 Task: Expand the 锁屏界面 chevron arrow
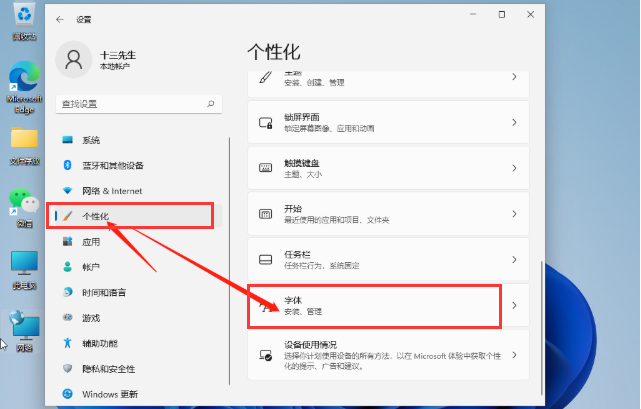(x=514, y=123)
